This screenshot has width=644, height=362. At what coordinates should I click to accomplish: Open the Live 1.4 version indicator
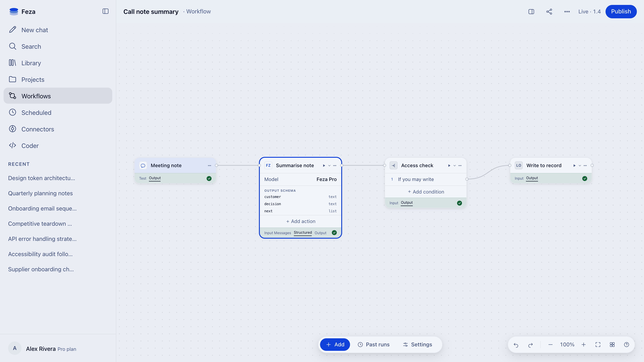589,11
